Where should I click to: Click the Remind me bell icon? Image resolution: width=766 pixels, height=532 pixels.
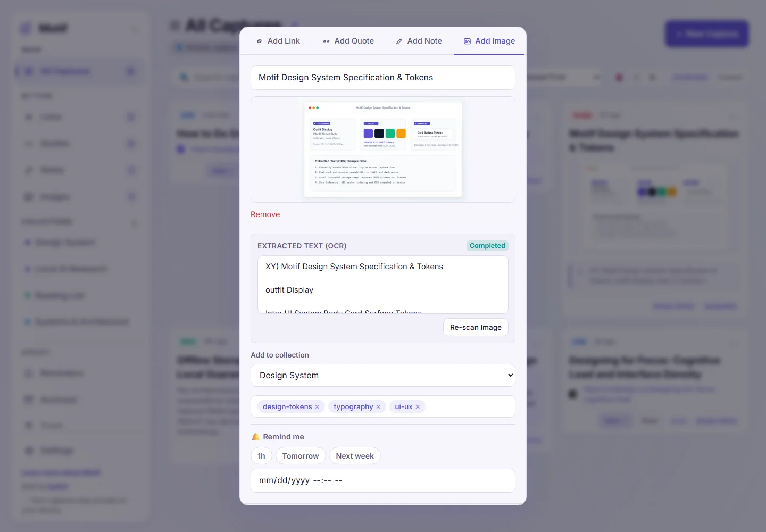pos(256,437)
